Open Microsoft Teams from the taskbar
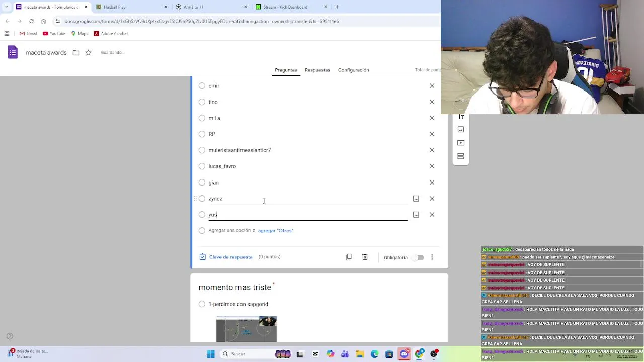The width and height of the screenshot is (644, 362). click(x=345, y=354)
